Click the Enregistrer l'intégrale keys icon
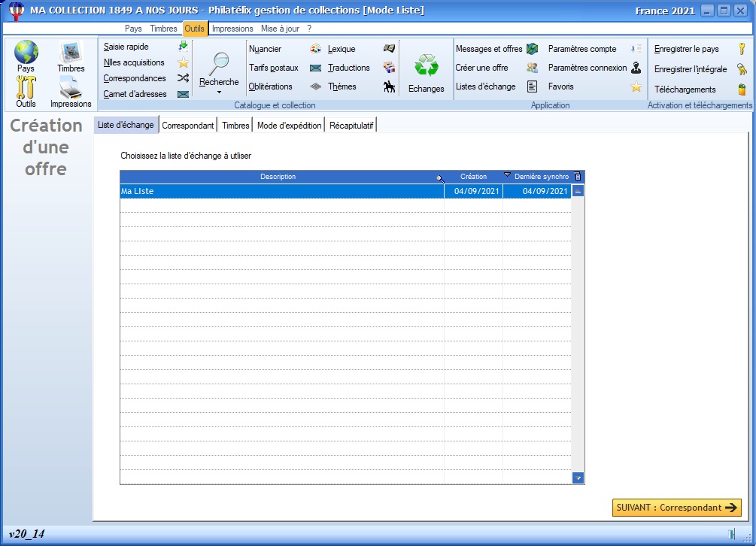This screenshot has height=546, width=756. [x=742, y=69]
